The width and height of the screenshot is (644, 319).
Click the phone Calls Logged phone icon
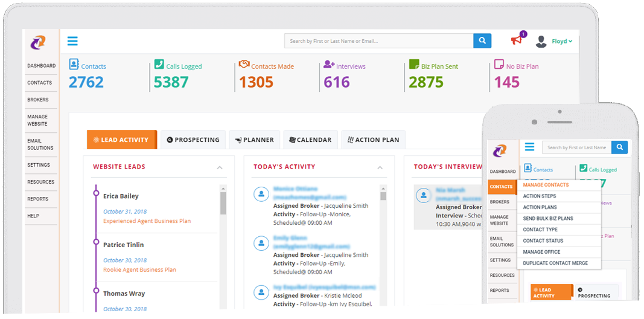coord(583,169)
